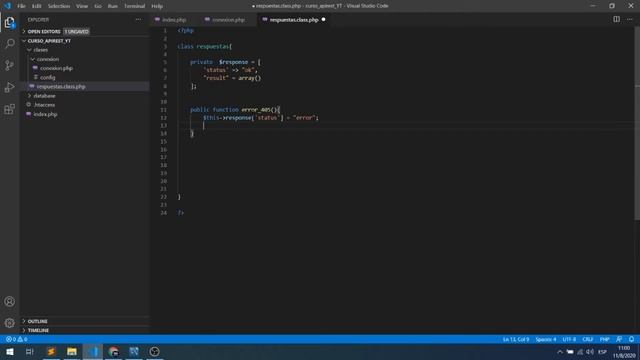Image resolution: width=640 pixels, height=360 pixels.
Task: Open the Search view in activity bar
Action: pos(9,43)
